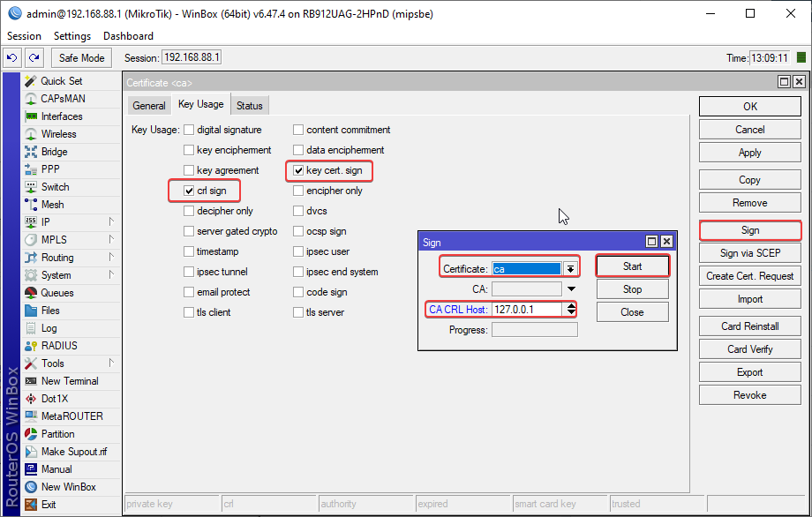
Task: Open Mesh sidebar icon
Action: tap(31, 205)
